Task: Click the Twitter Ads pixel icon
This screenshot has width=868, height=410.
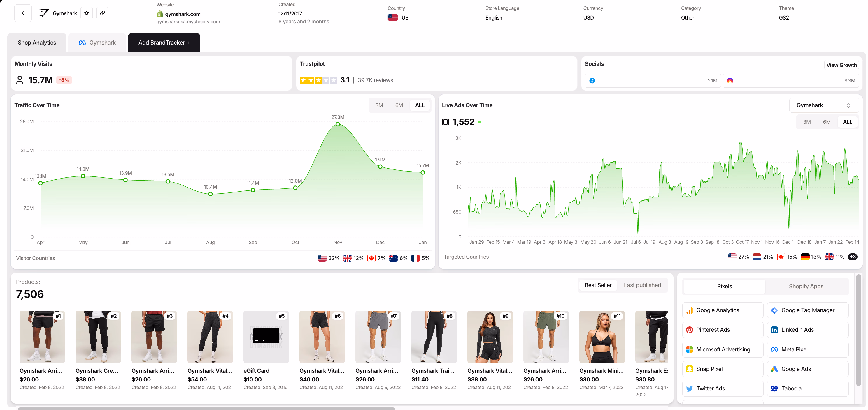Action: pyautogui.click(x=690, y=388)
